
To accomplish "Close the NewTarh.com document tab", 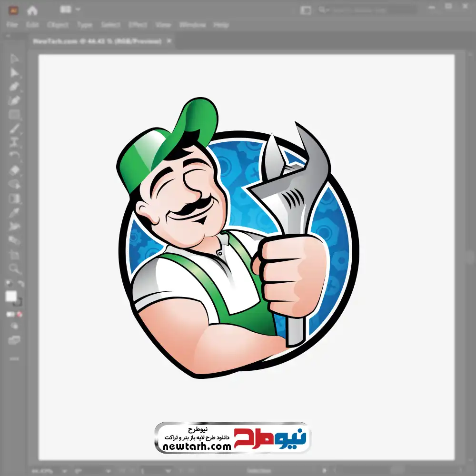I will coord(168,41).
